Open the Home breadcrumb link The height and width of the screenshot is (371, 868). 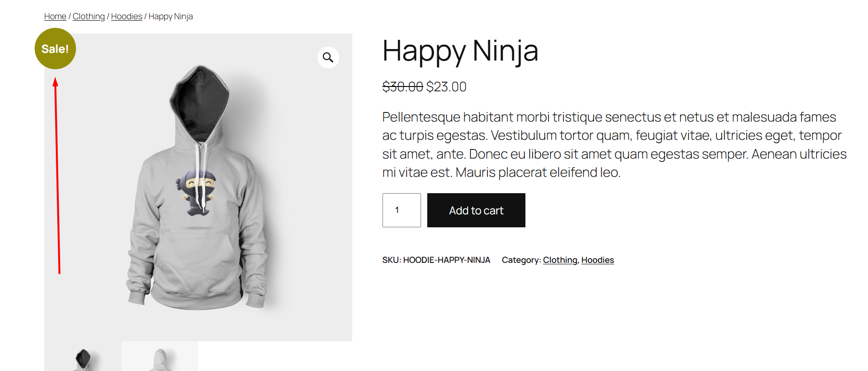55,16
